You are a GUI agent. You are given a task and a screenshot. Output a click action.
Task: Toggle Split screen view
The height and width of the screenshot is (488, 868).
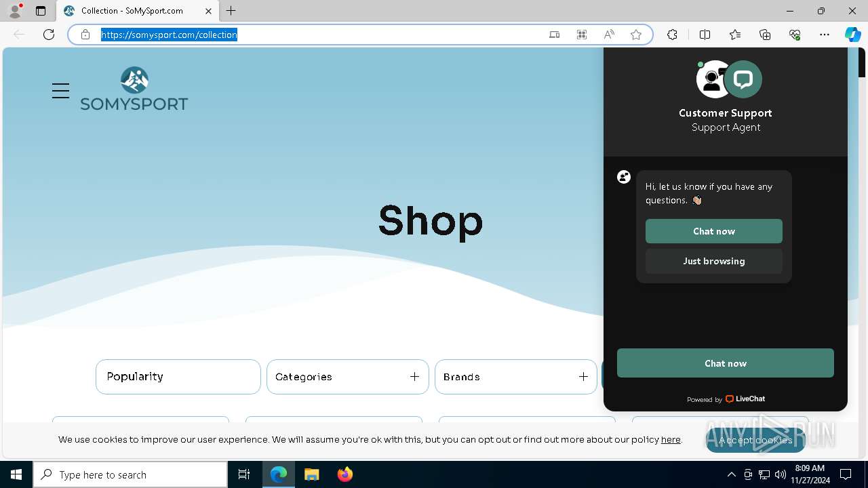click(x=705, y=35)
